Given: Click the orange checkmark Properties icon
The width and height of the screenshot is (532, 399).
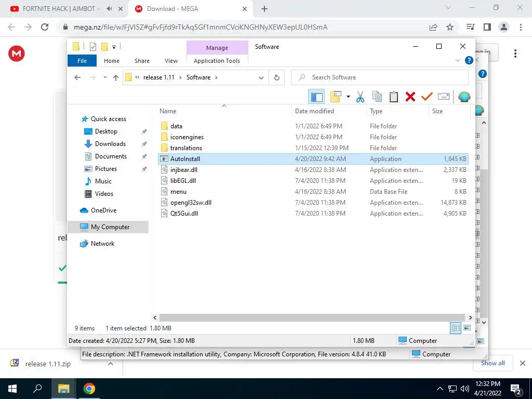Looking at the screenshot, I should point(427,97).
